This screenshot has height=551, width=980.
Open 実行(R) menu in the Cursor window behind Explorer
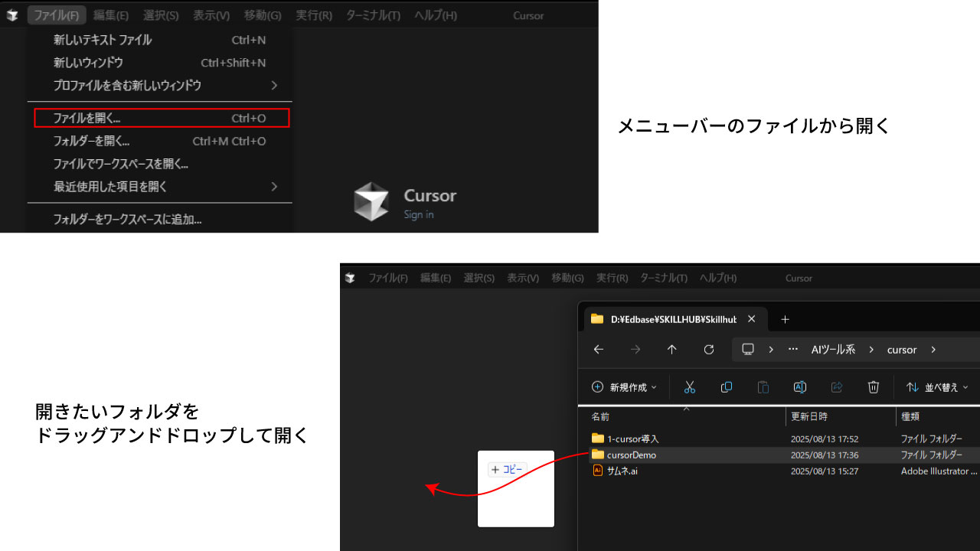point(612,278)
